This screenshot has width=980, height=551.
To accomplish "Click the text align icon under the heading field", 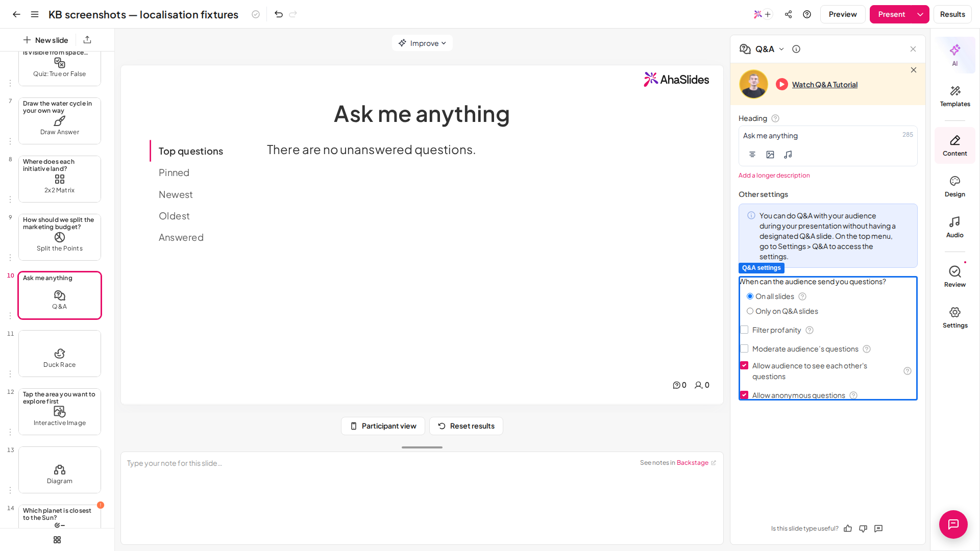I will click(x=752, y=155).
